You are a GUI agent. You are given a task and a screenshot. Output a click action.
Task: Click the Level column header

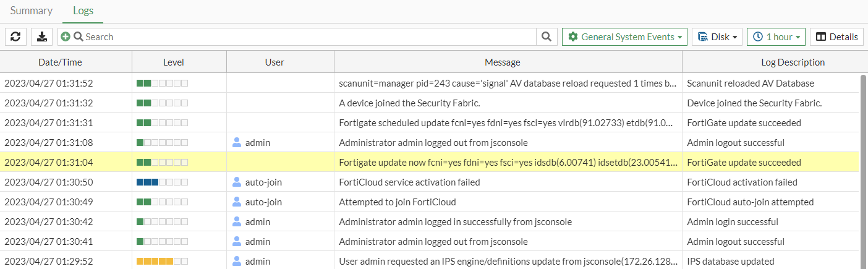pos(173,62)
